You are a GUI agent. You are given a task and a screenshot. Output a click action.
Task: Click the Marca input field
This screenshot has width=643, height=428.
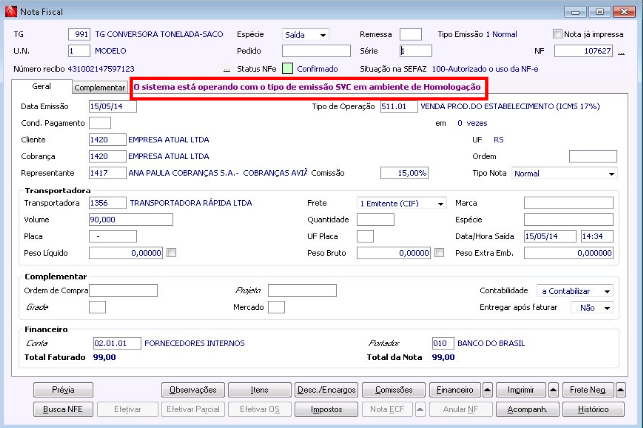569,203
